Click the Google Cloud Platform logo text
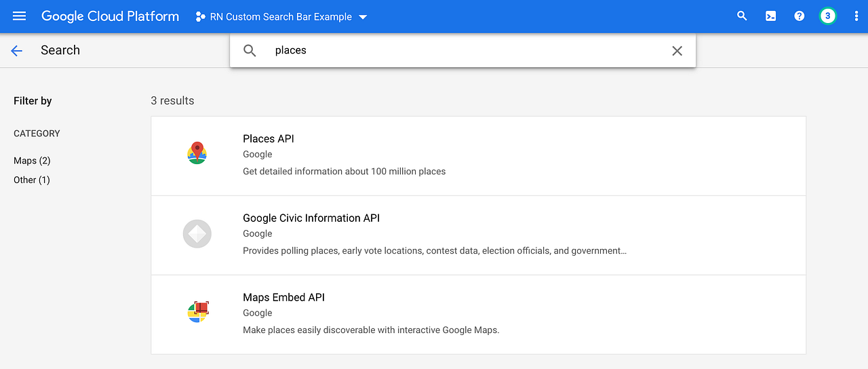 click(111, 16)
